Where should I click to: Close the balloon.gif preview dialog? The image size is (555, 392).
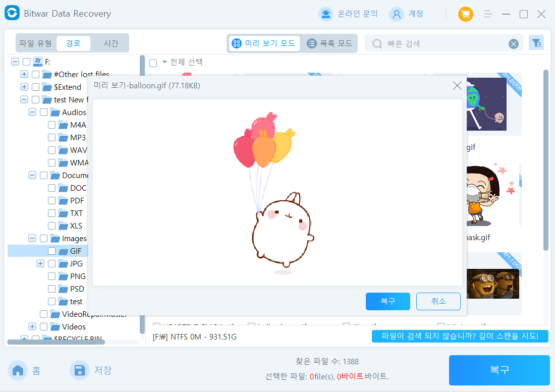pyautogui.click(x=457, y=86)
